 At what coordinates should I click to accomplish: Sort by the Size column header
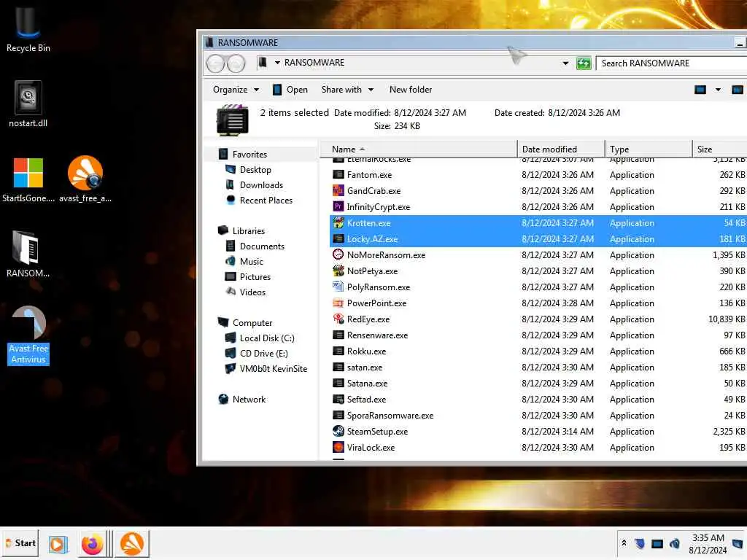[x=719, y=149]
